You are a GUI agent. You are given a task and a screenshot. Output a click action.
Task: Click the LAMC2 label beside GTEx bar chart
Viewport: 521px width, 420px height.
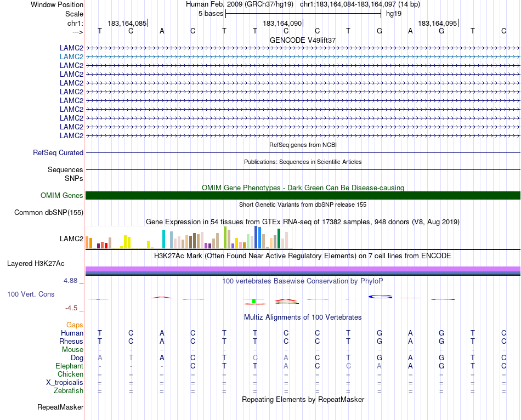(71, 239)
